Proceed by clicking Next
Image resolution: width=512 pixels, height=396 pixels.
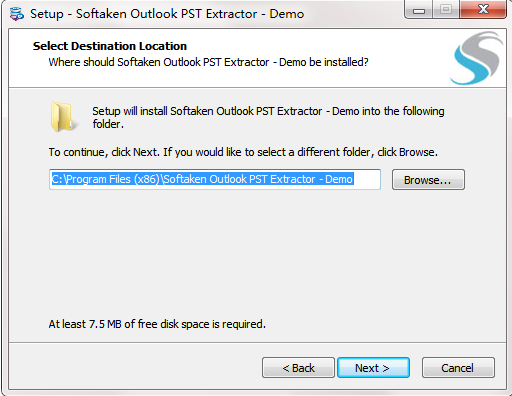[373, 368]
